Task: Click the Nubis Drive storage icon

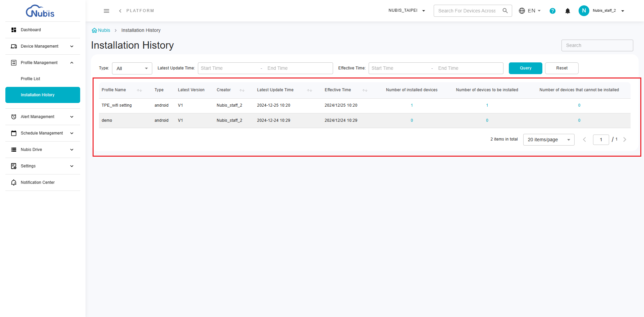Action: (x=14, y=150)
